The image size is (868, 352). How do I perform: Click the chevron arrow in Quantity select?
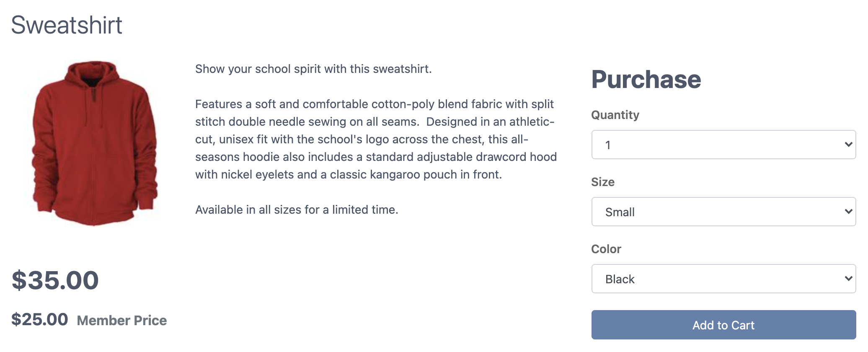848,145
